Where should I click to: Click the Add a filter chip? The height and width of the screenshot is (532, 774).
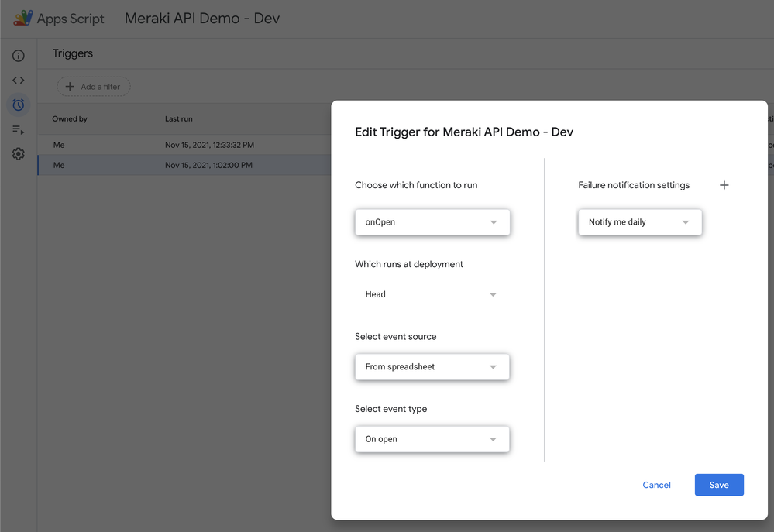(94, 87)
